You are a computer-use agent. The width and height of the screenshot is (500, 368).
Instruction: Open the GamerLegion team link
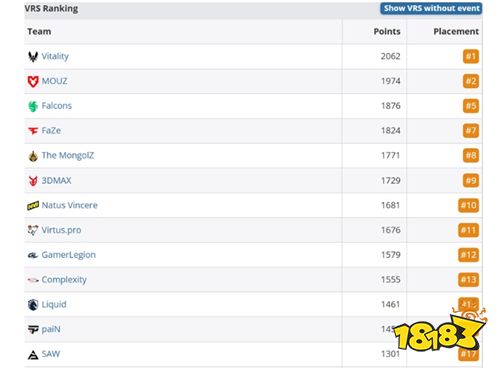click(69, 255)
